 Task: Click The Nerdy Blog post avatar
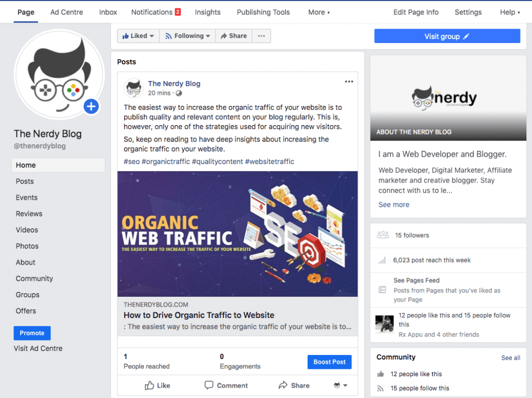134,88
